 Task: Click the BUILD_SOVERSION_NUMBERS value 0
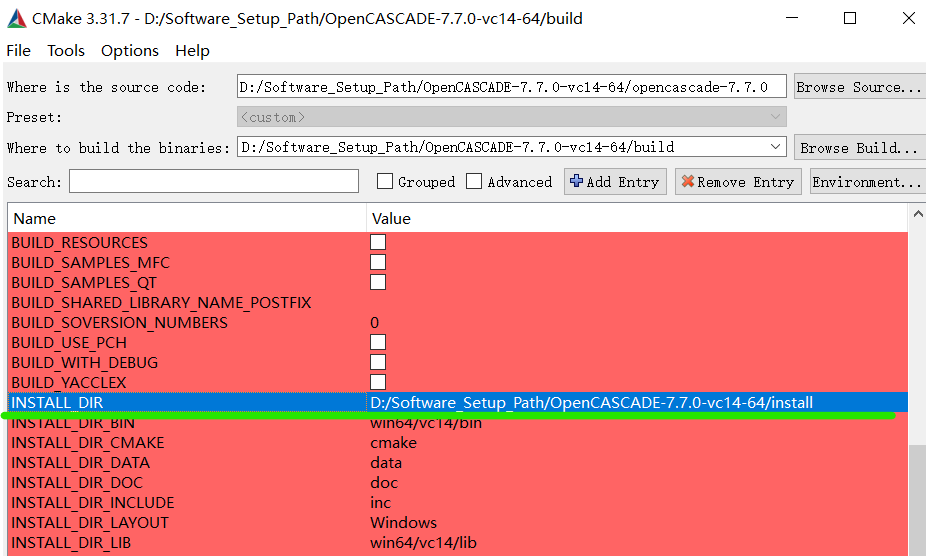point(374,323)
